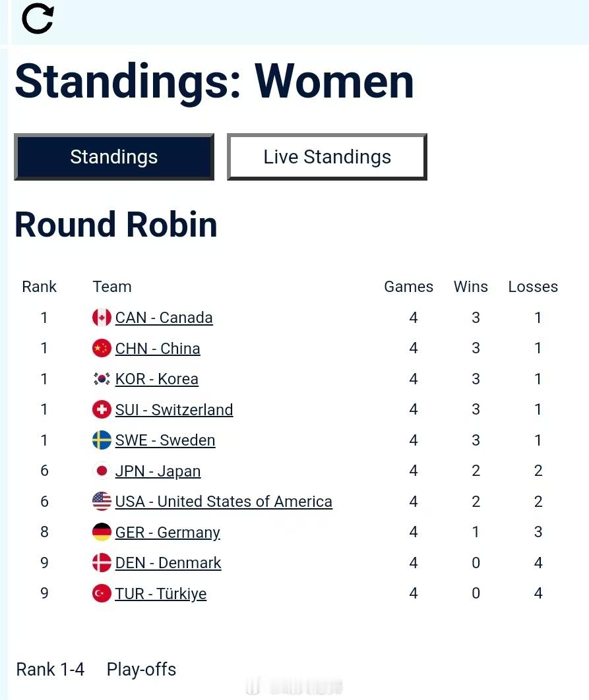Click the Japan flag icon
Viewport: 589px width, 700px height.
[102, 471]
